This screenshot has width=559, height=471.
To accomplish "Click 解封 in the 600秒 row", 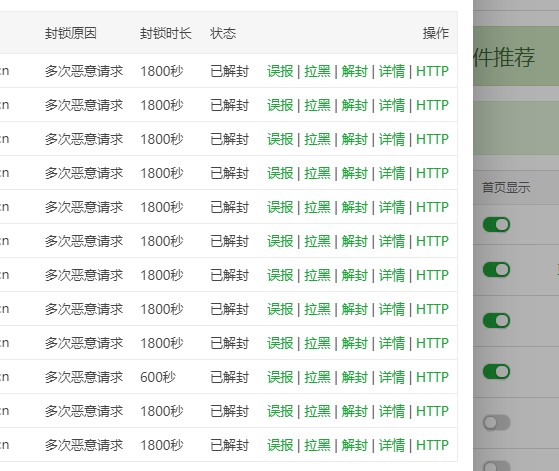I will pos(355,377).
